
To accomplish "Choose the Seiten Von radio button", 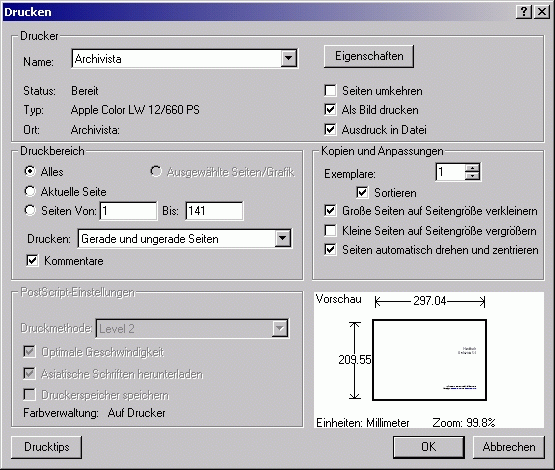I will 30,211.
